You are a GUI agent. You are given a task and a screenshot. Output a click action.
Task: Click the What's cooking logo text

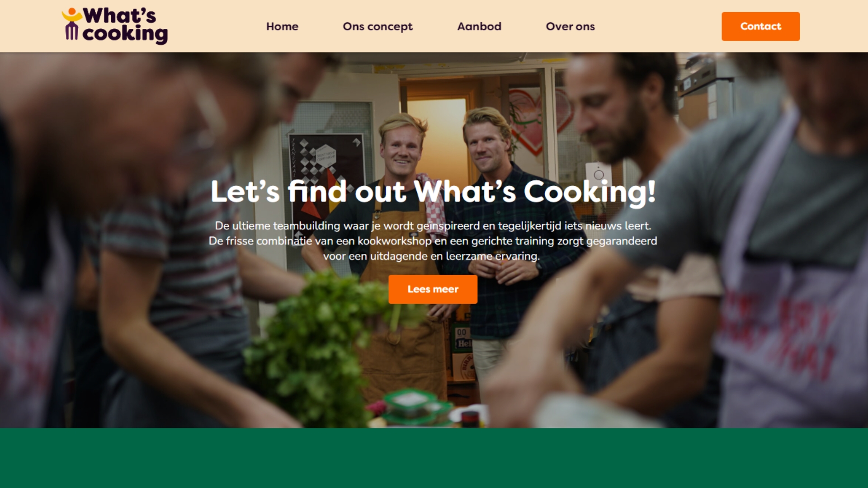point(125,26)
